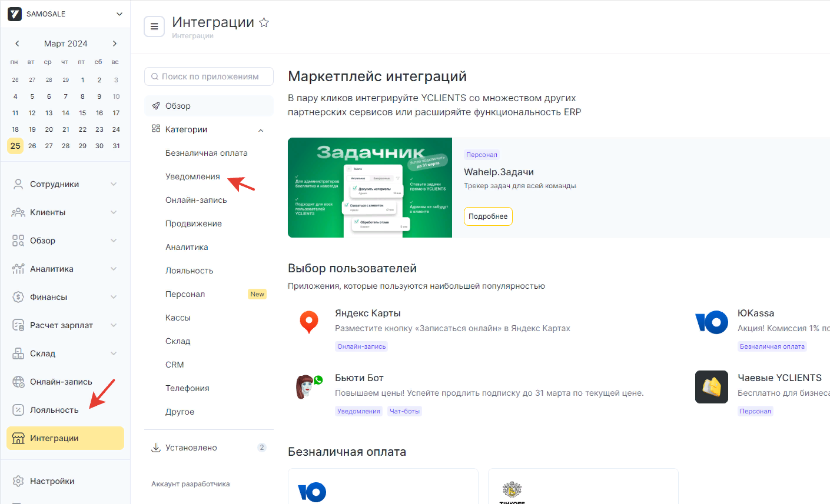830x504 pixels.
Task: Expand the Аналитика sidebar section
Action: [x=114, y=269]
